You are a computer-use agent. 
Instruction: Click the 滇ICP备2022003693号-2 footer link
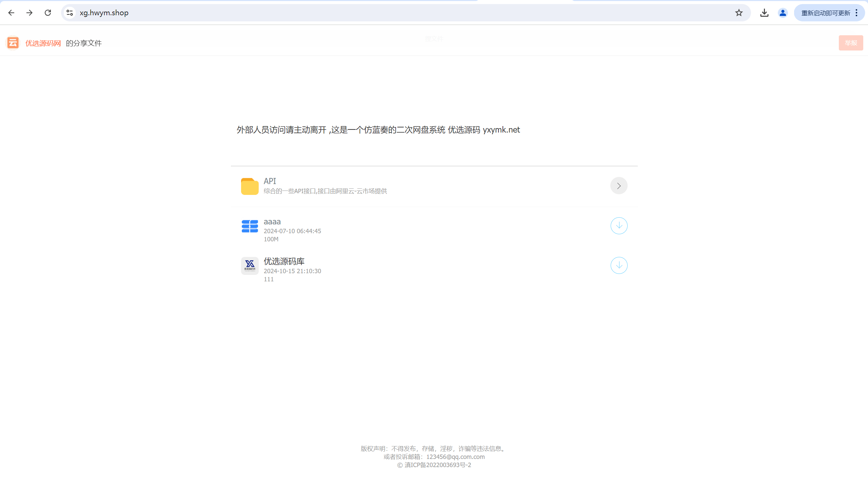(437, 465)
